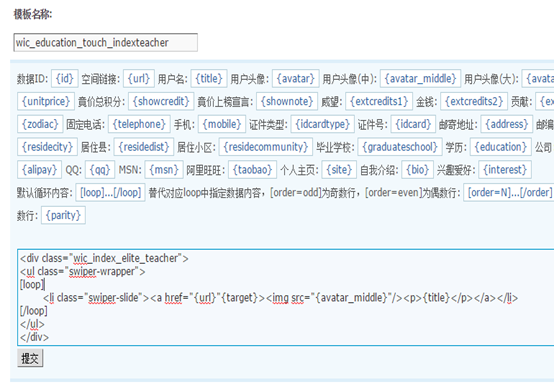Insert the {zodiac} tag
This screenshot has height=390, width=555.
tap(40, 124)
